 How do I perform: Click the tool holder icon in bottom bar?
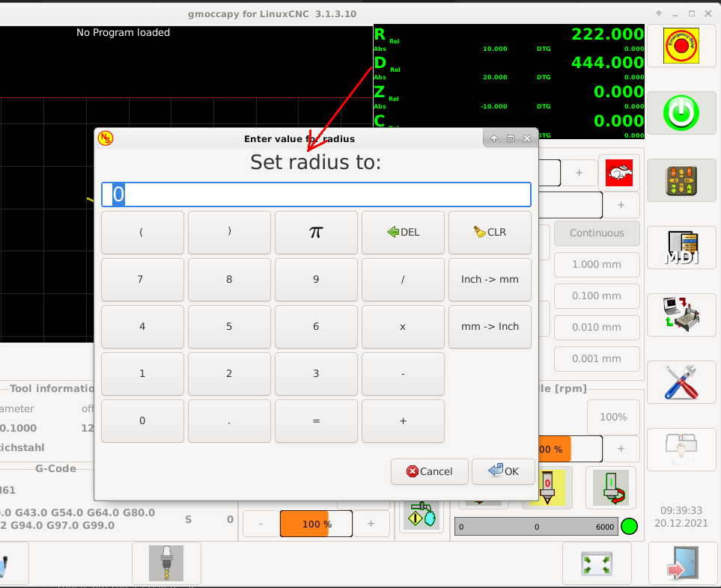click(166, 563)
